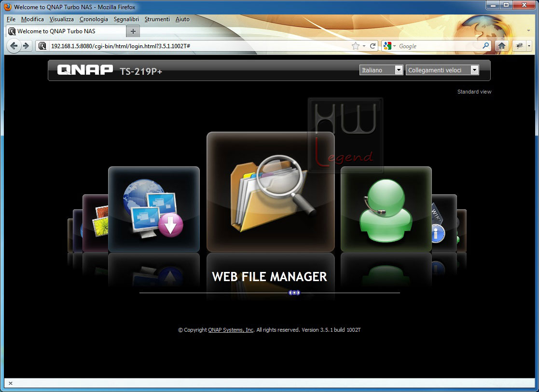Viewport: 539px width, 392px height.
Task: Open the Italiano language dropdown
Action: pos(381,70)
